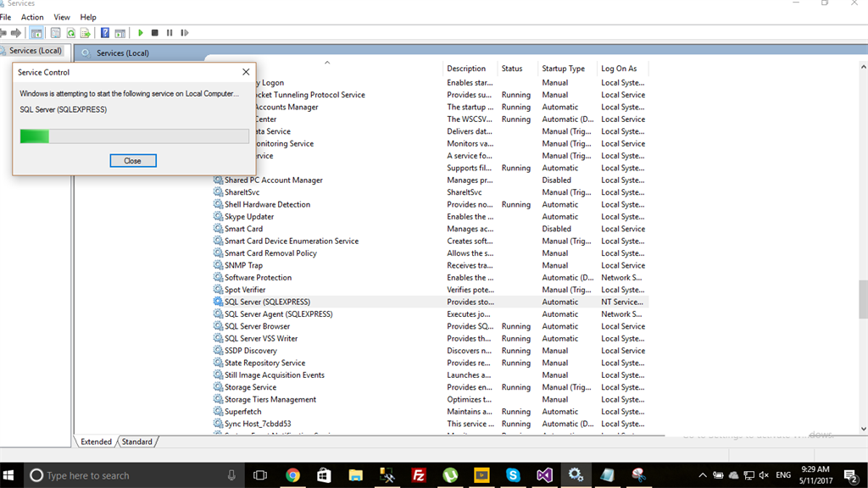The image size is (868, 488).
Task: Sort by the Startup Type column header
Action: [x=563, y=69]
